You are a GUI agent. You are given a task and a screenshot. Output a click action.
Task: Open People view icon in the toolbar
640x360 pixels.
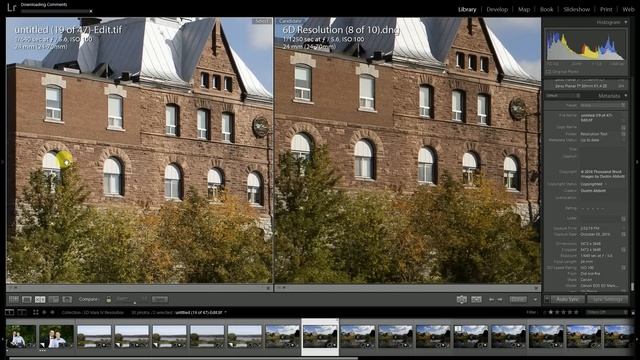pyautogui.click(x=67, y=299)
